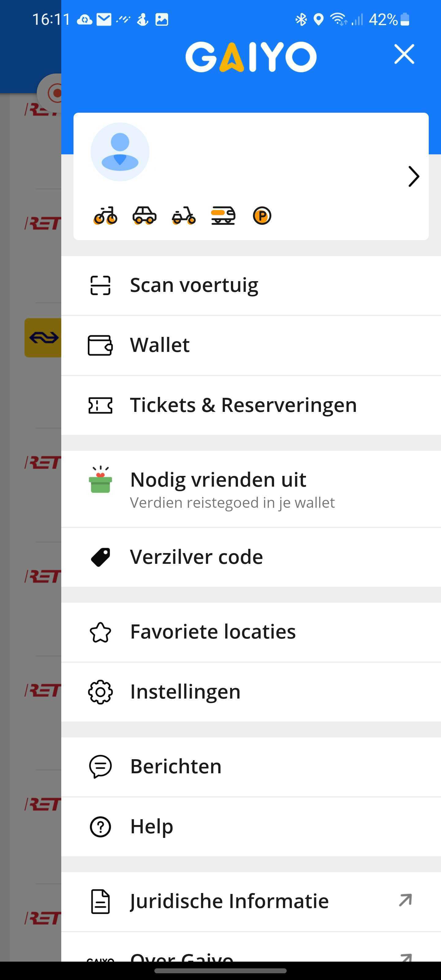441x980 pixels.
Task: Open Berichten messages
Action: point(251,767)
